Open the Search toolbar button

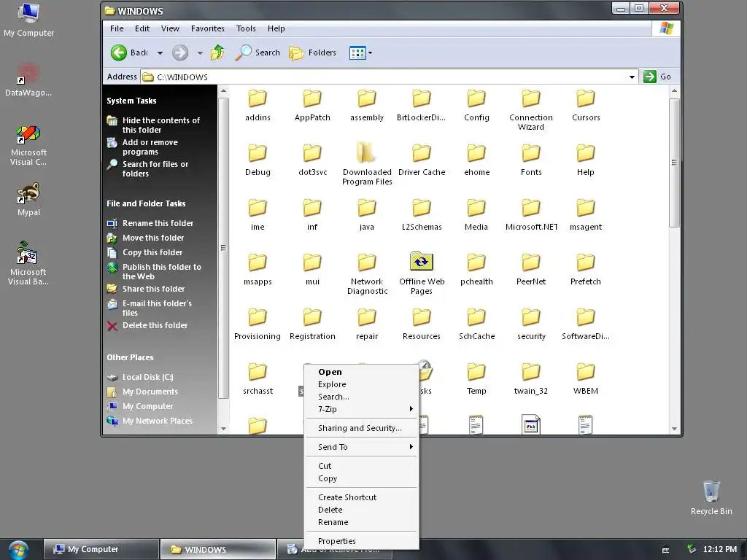[x=258, y=52]
